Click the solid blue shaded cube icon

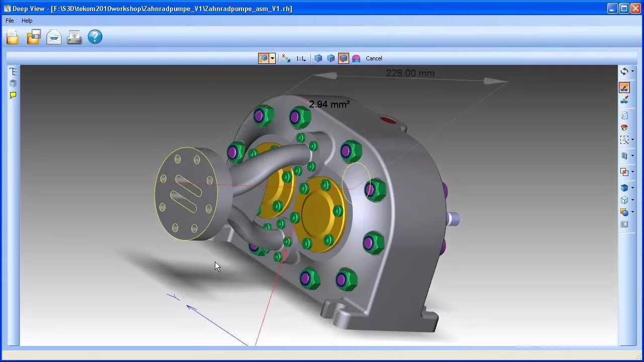(624, 188)
